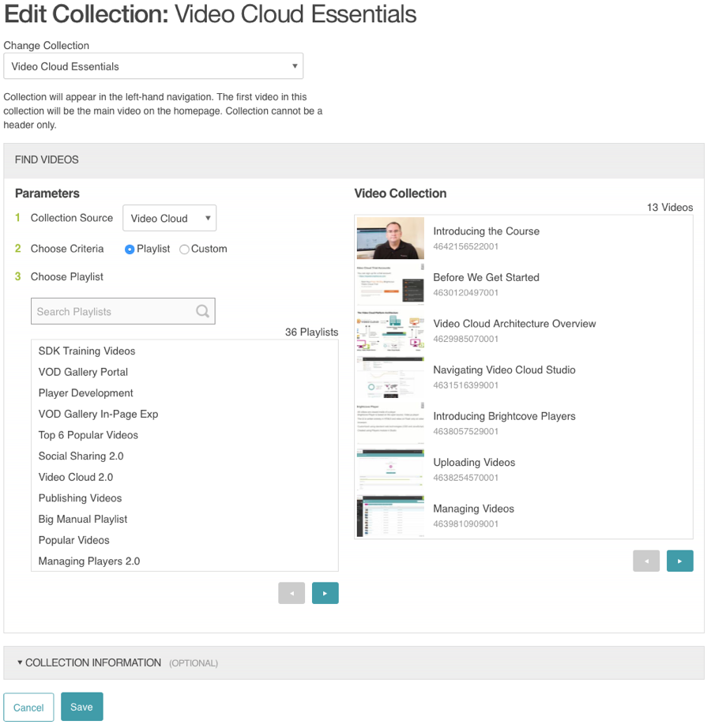
Task: Click the search magnifier icon in Search Playlists
Action: click(x=202, y=311)
